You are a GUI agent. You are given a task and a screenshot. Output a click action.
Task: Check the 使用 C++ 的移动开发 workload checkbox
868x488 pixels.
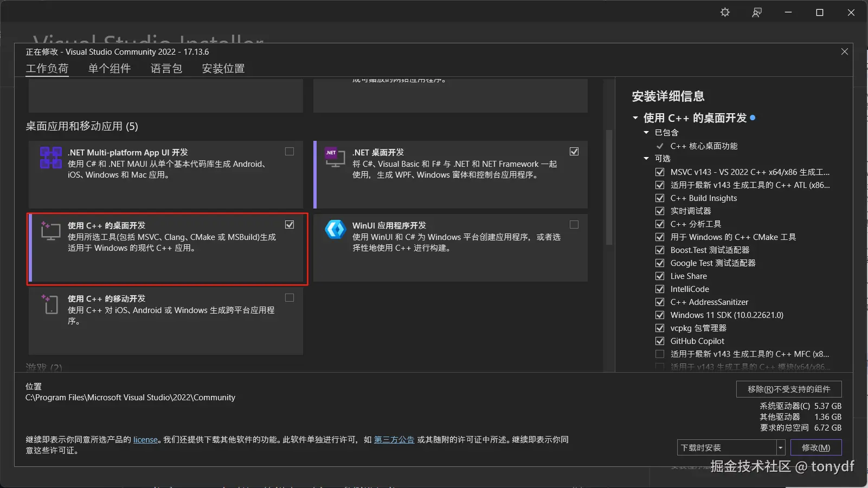coord(290,298)
